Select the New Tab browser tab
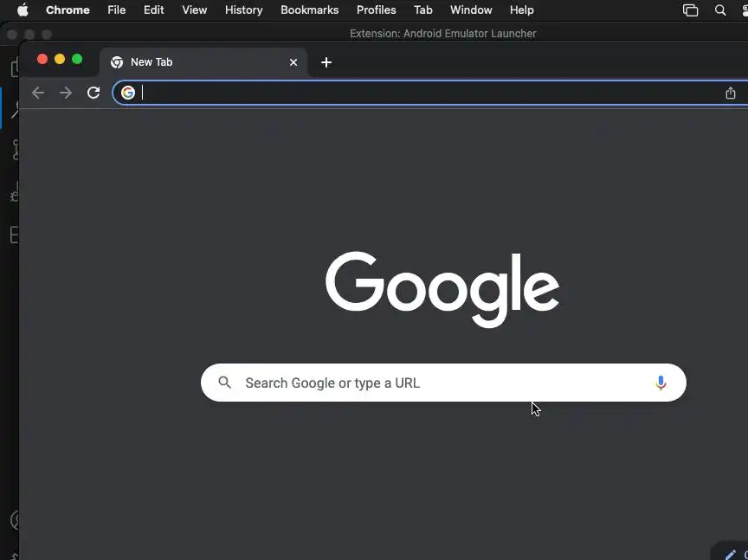The image size is (748, 560). pyautogui.click(x=203, y=62)
